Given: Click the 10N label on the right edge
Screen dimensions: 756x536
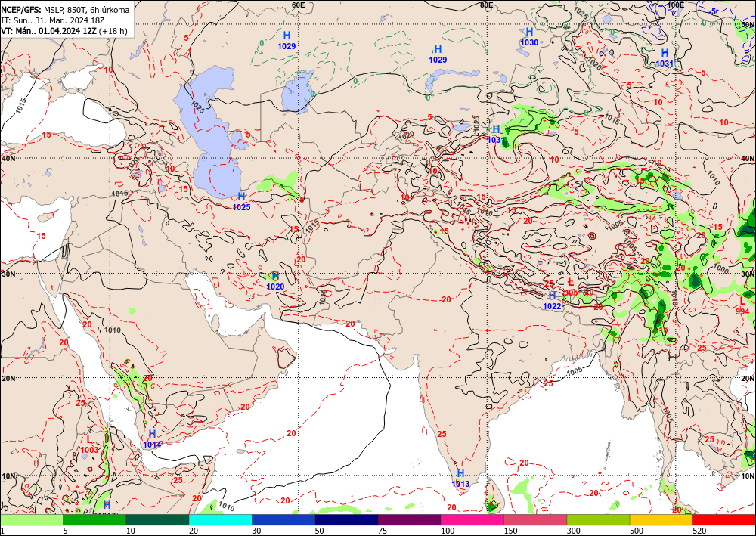Looking at the screenshot, I should click(x=748, y=476).
